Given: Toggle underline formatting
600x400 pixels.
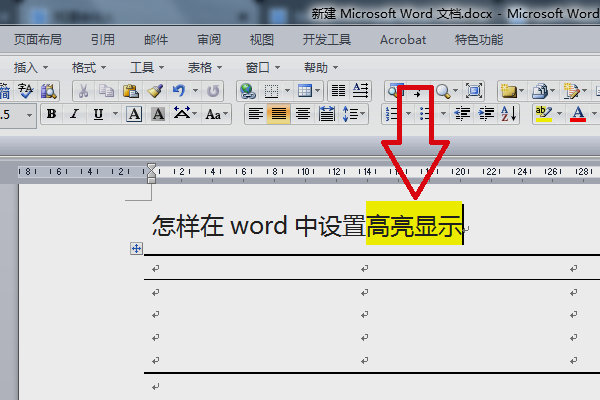Looking at the screenshot, I should [x=98, y=114].
